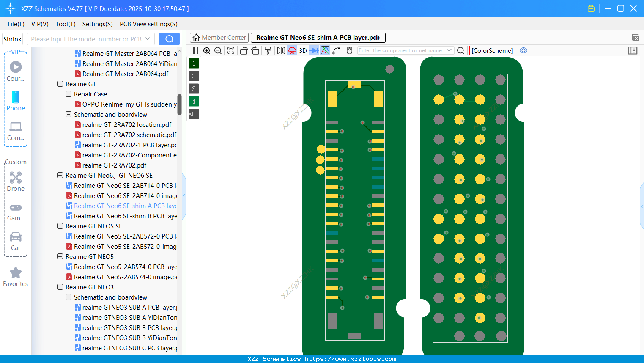
Task: Open the Tool(T) menu
Action: click(x=65, y=24)
